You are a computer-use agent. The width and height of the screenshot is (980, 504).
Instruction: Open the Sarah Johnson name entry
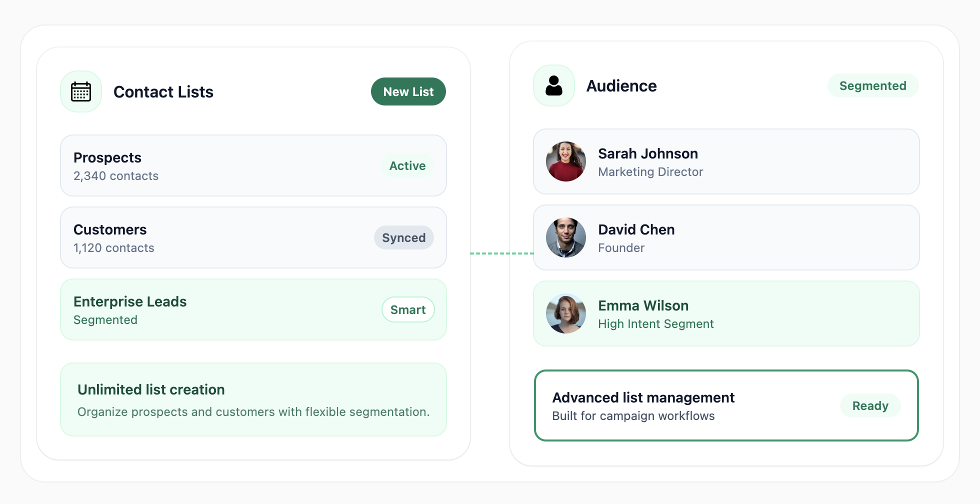click(648, 153)
